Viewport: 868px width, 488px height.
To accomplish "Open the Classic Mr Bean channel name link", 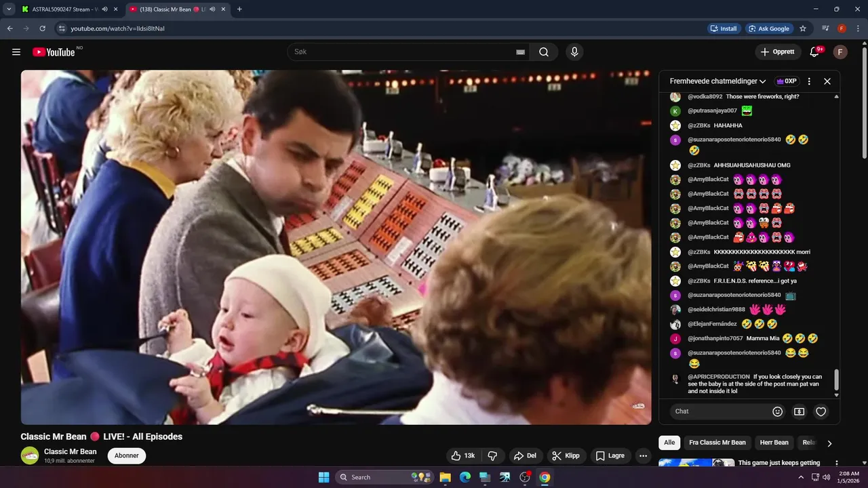I will [71, 451].
